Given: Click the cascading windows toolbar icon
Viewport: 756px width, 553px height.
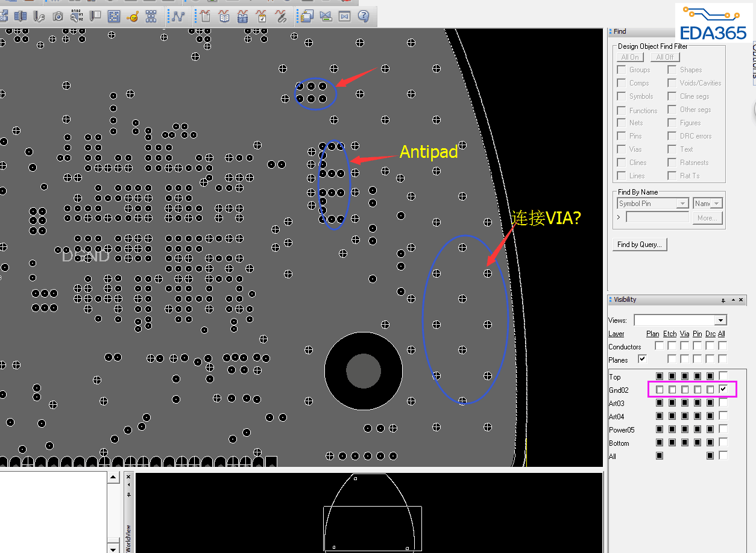Looking at the screenshot, I should [307, 17].
